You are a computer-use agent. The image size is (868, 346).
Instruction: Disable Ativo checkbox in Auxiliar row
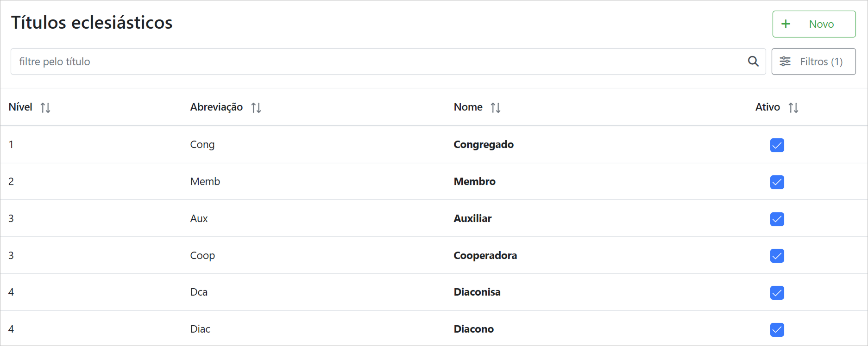(x=777, y=219)
